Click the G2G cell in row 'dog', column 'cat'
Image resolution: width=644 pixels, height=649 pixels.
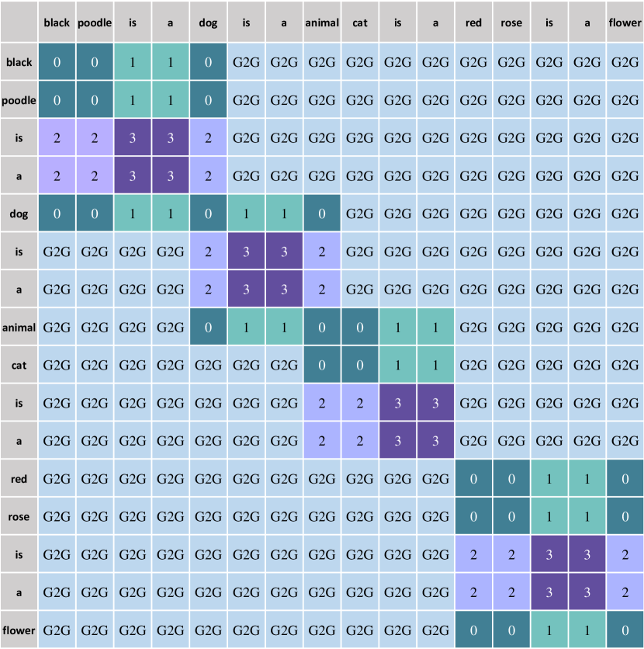coord(359,213)
